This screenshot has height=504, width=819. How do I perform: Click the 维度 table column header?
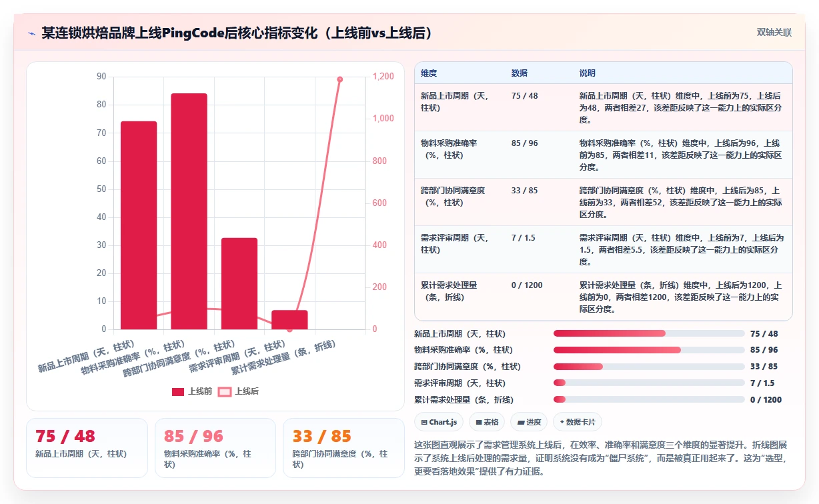click(429, 73)
